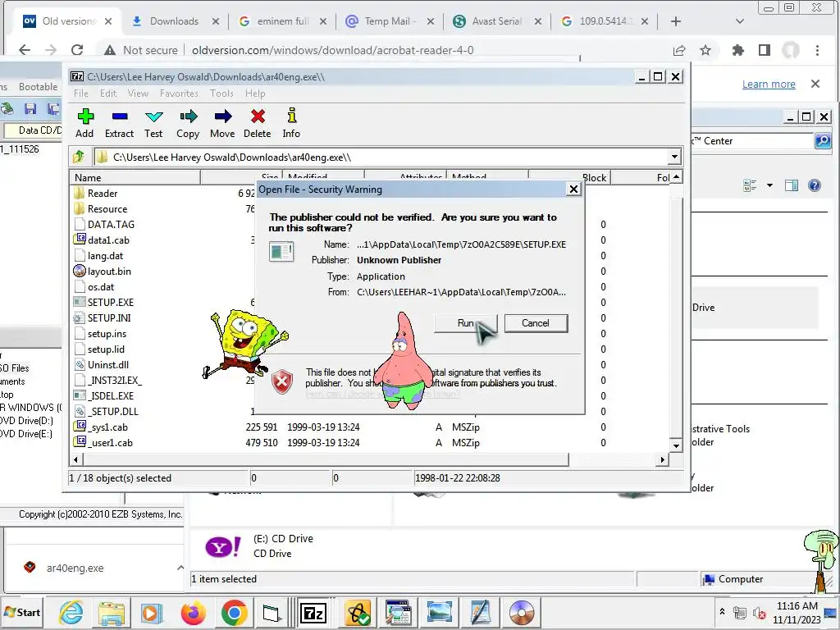The height and width of the screenshot is (630, 840).
Task: Open Chrome's three-dot menu
Action: click(817, 50)
